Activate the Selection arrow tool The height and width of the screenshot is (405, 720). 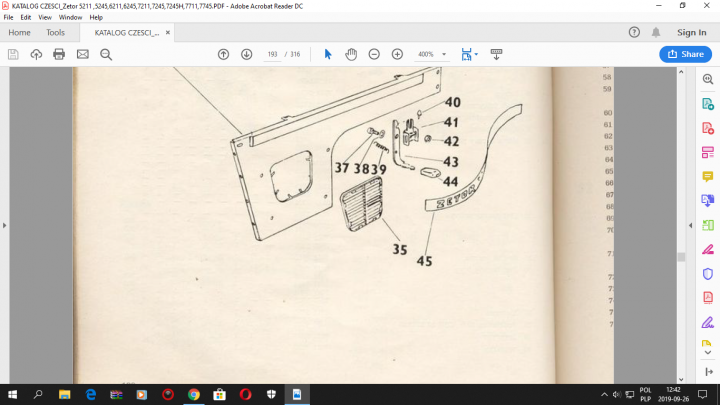[x=328, y=54]
